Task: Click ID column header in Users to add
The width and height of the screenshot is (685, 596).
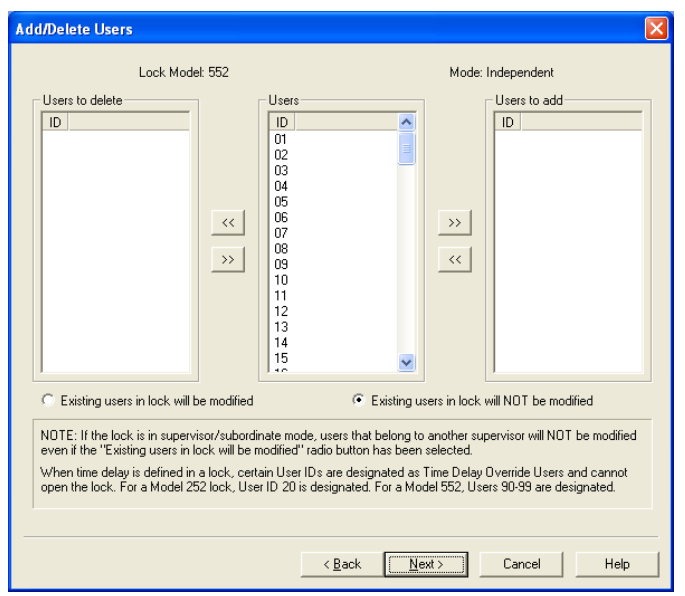Action: [508, 122]
